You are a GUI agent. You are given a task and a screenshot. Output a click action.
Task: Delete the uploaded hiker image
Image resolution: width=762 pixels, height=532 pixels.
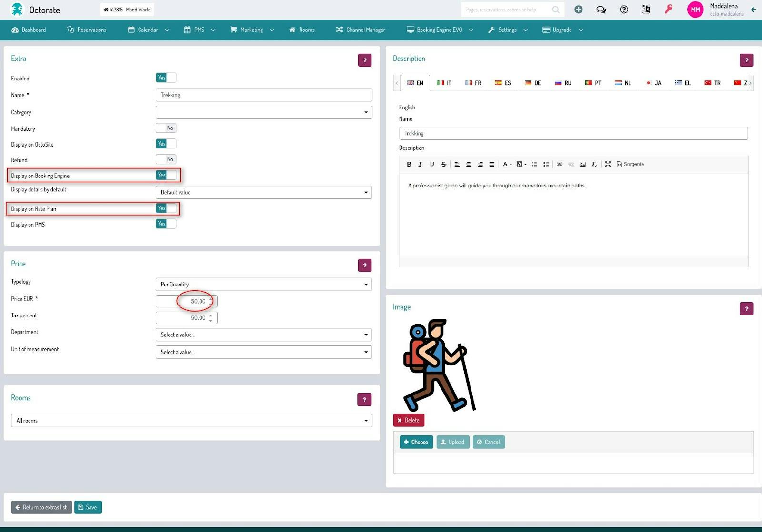(x=409, y=420)
